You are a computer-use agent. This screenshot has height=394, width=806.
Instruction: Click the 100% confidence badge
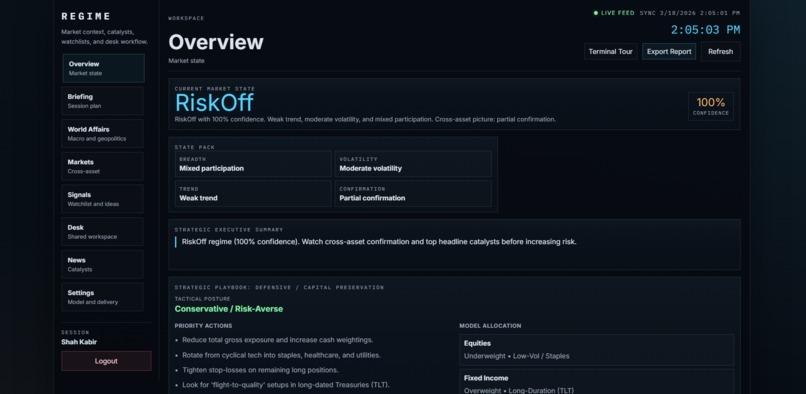coord(711,106)
